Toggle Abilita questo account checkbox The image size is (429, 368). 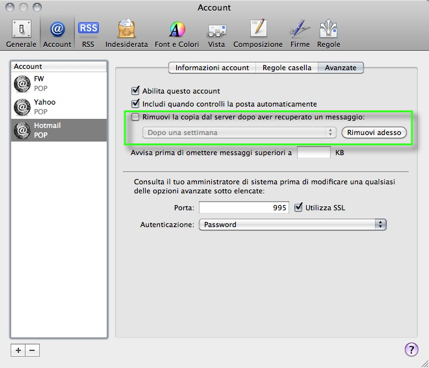pyautogui.click(x=135, y=91)
